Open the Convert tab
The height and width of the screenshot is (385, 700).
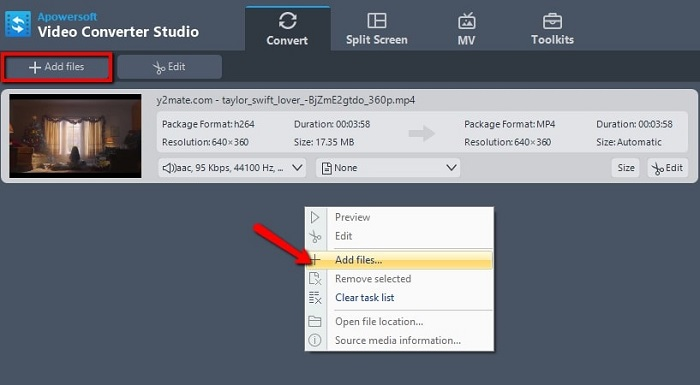pos(288,28)
